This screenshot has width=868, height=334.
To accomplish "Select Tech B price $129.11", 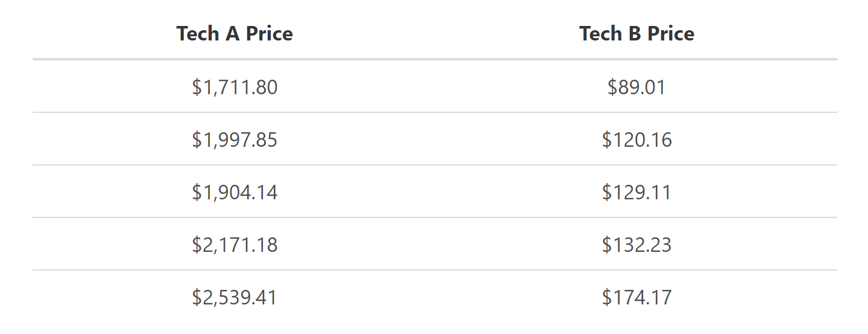I will (x=636, y=193).
